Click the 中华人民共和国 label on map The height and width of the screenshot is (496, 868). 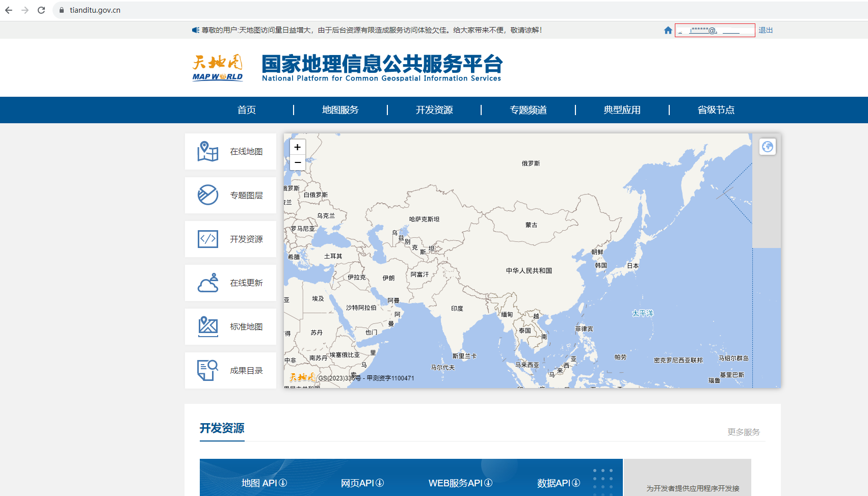pyautogui.click(x=529, y=271)
